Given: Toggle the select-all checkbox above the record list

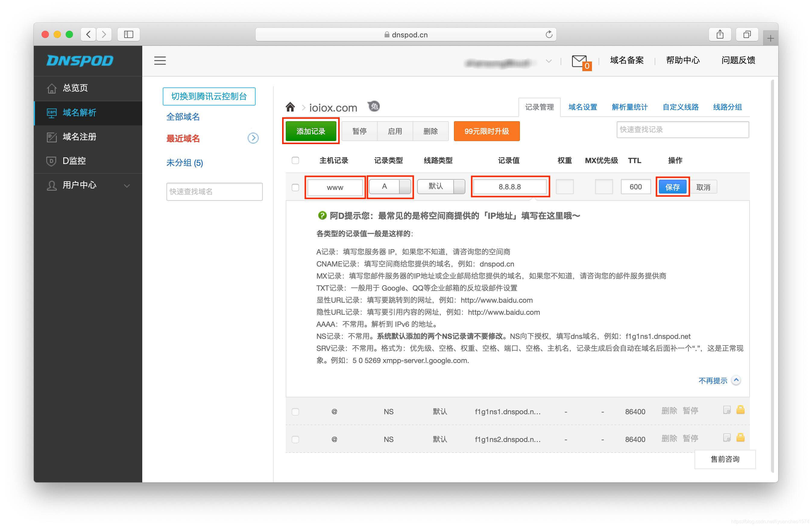Looking at the screenshot, I should 295,160.
